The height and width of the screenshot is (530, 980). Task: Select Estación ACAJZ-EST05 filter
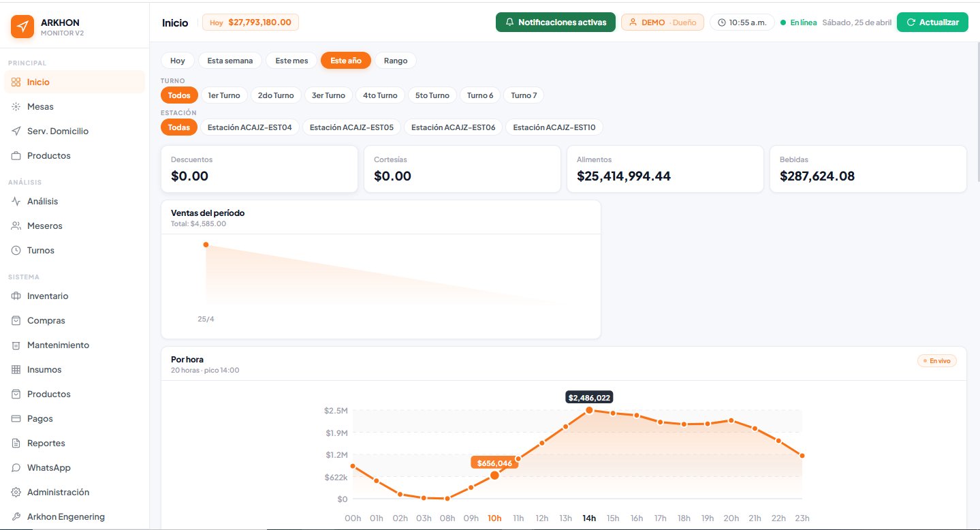pyautogui.click(x=351, y=127)
